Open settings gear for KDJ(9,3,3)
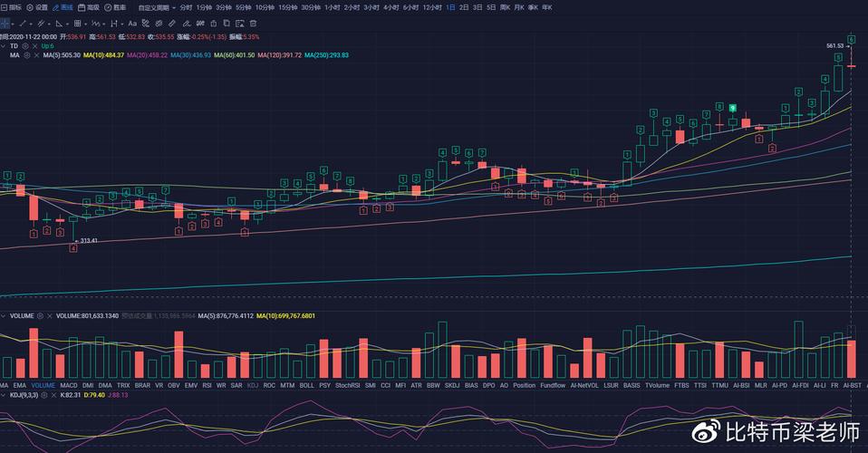868x453 pixels. (x=44, y=395)
